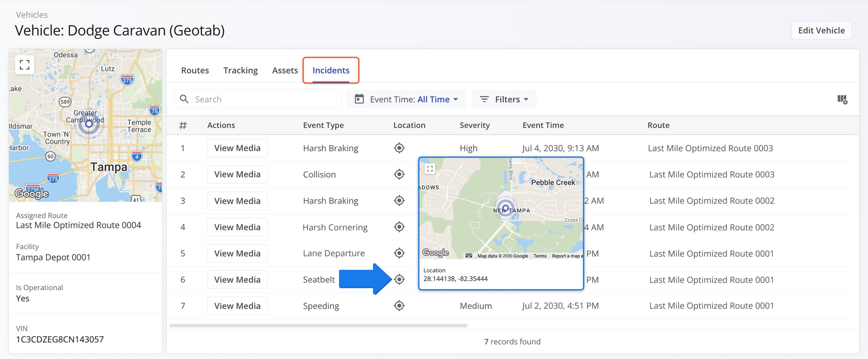Click the Vehicles breadcrumb link
Screen dimensions: 868x359
tap(32, 15)
